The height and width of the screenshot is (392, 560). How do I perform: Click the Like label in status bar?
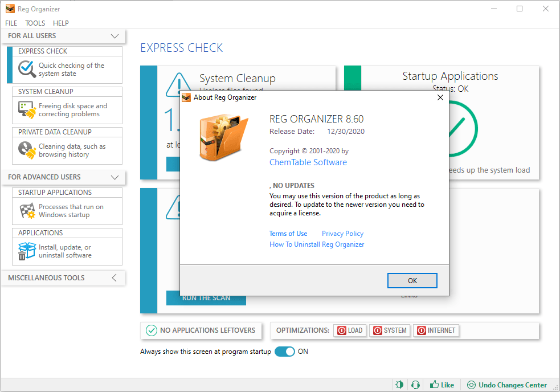tap(448, 385)
